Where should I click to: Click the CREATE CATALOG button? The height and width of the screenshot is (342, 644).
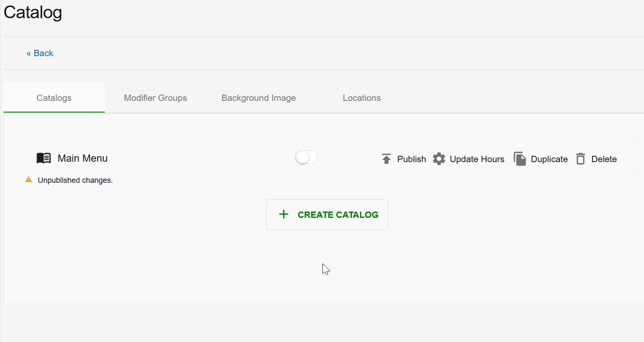coord(327,214)
